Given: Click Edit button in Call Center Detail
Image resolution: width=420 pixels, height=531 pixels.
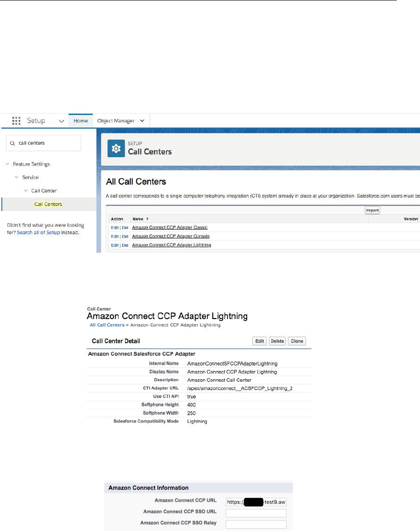Looking at the screenshot, I should tap(260, 341).
